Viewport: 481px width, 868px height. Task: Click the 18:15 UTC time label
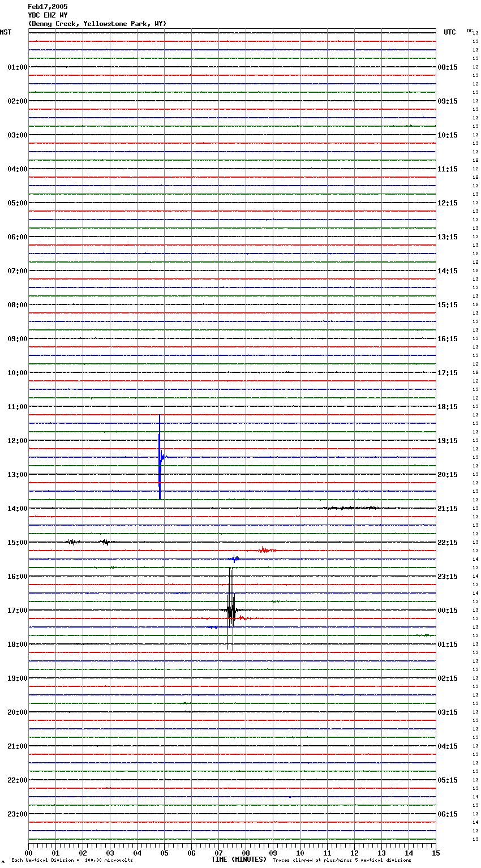click(x=448, y=407)
